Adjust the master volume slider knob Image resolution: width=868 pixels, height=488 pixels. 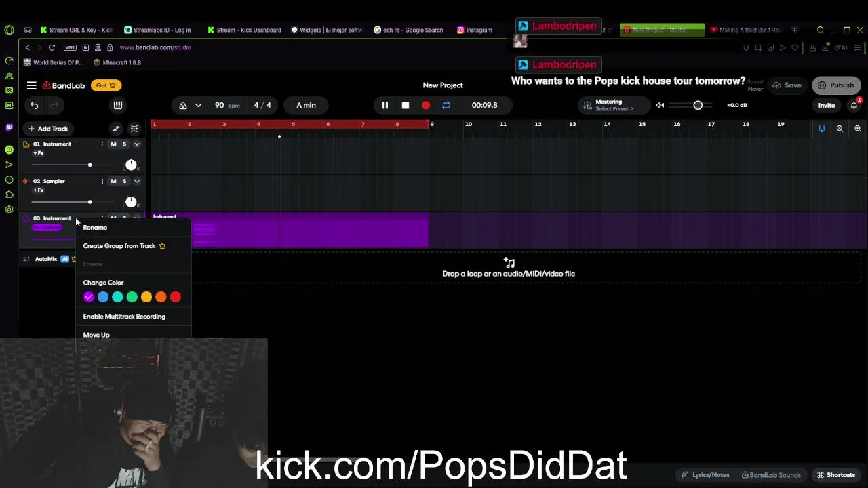698,105
